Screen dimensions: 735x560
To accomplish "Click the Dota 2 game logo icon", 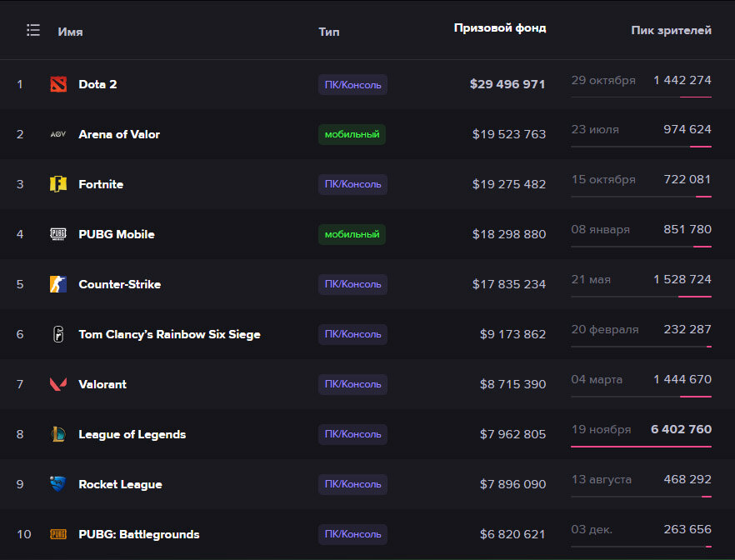I will (57, 84).
